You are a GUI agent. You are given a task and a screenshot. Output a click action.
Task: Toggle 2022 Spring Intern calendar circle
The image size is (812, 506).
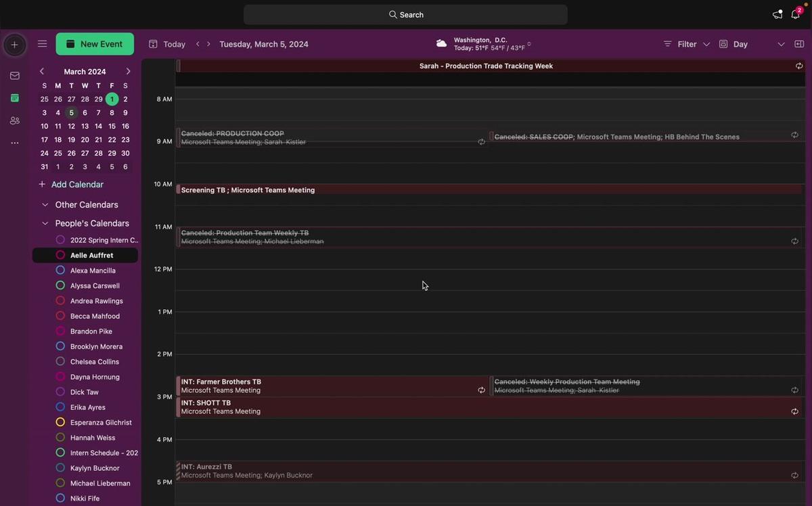pyautogui.click(x=60, y=240)
